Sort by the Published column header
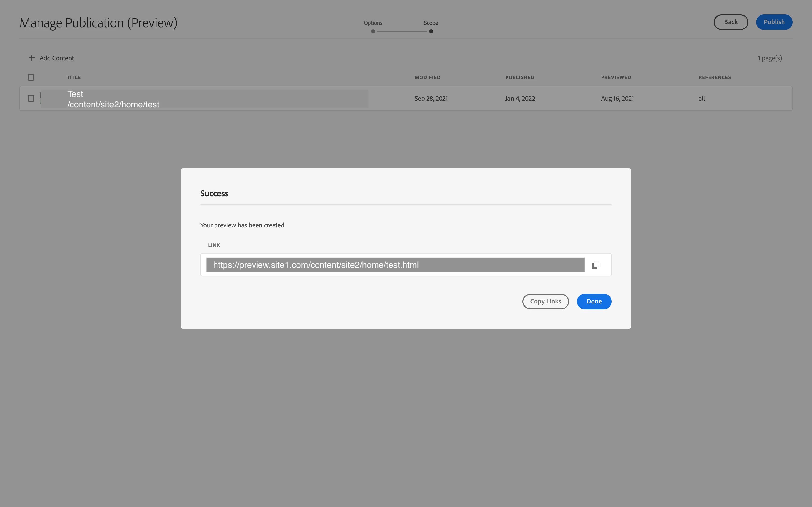The width and height of the screenshot is (812, 507). [519, 77]
